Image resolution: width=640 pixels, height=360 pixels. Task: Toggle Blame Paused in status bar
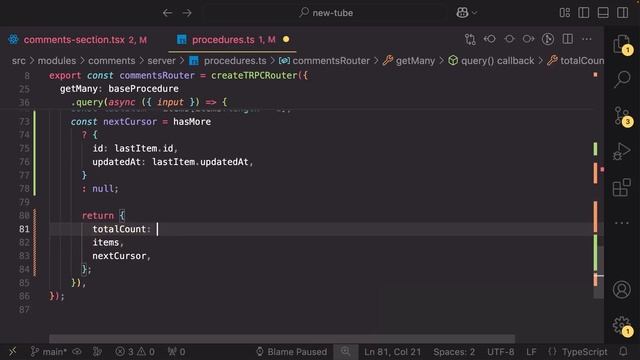(291, 351)
